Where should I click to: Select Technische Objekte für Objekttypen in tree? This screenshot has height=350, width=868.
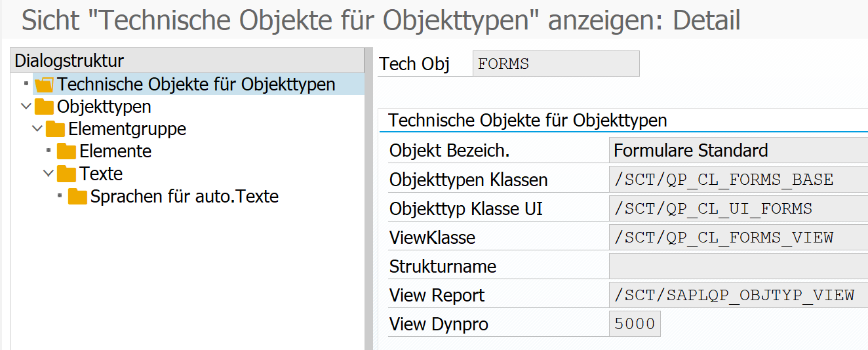pos(196,85)
